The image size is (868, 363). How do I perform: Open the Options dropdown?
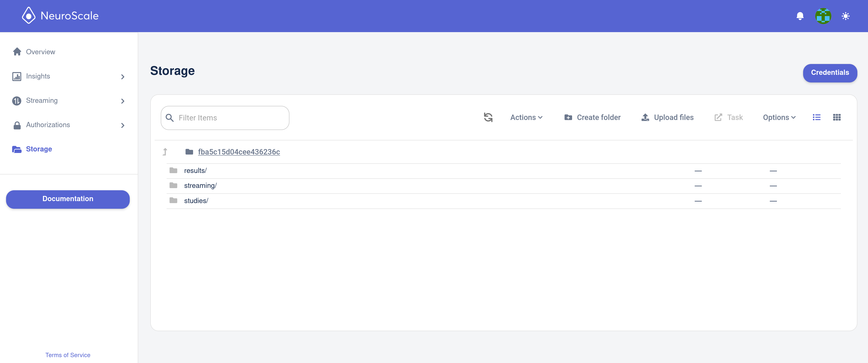click(x=779, y=117)
